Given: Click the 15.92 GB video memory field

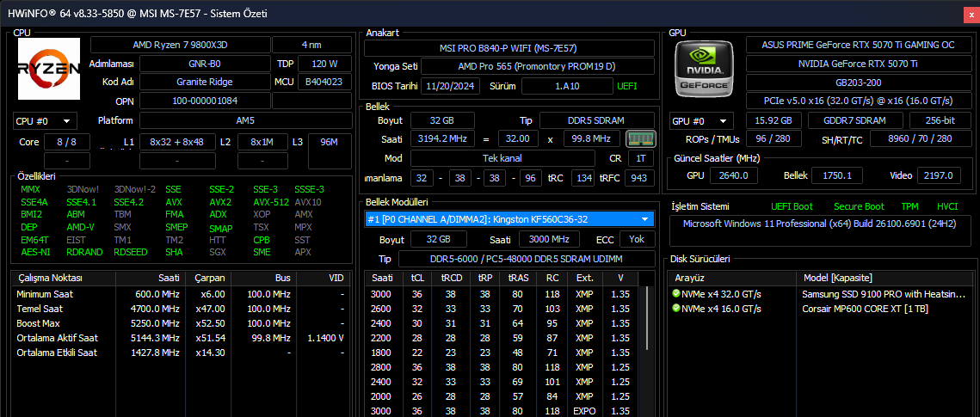Looking at the screenshot, I should pos(774,120).
